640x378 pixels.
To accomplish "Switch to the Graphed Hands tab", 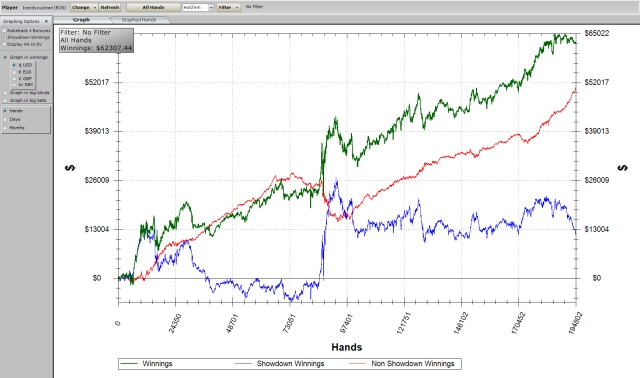I will (x=139, y=20).
